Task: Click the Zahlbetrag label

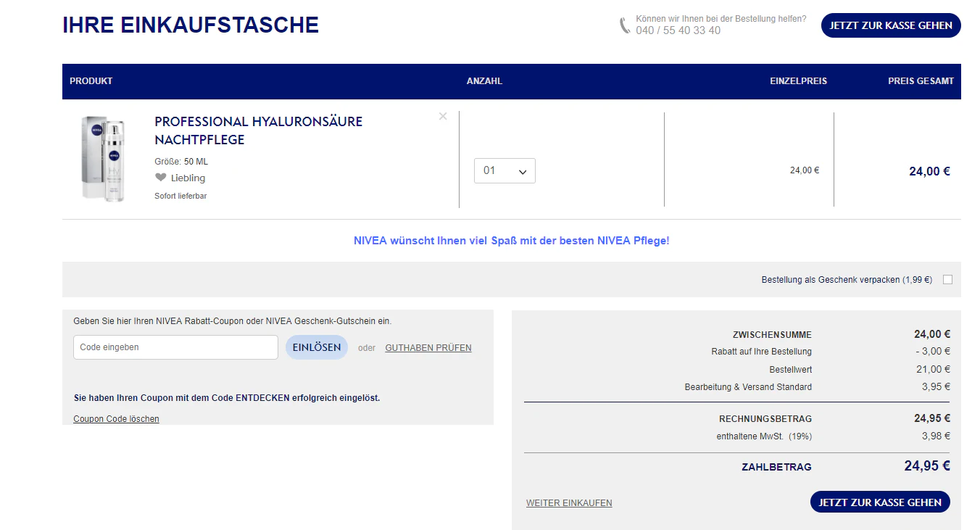Action: [x=776, y=468]
